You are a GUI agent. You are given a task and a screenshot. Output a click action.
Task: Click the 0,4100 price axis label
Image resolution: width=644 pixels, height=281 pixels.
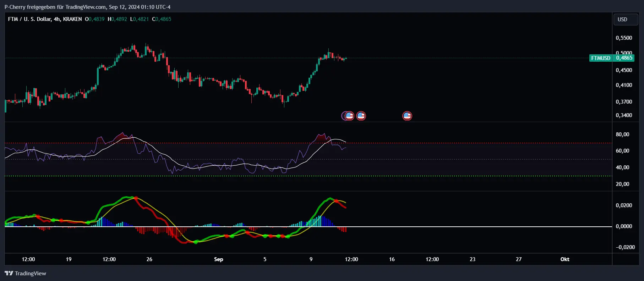(624, 85)
